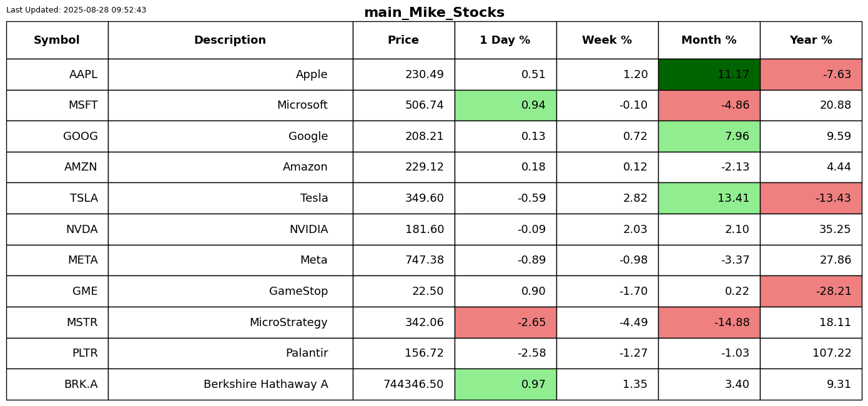Click the main_Mike_Stocks table title
Viewport: 868px width, 406px height.
coord(434,12)
